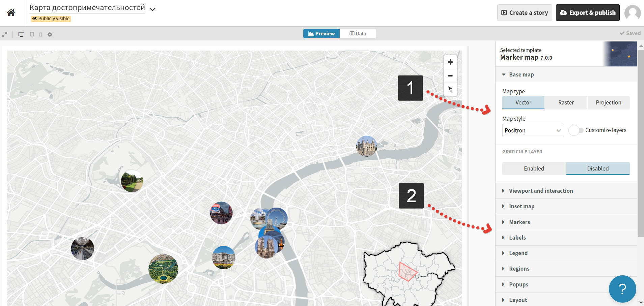644x306 pixels.
Task: Toggle fullscreen preview arrows icon
Action: tap(5, 34)
